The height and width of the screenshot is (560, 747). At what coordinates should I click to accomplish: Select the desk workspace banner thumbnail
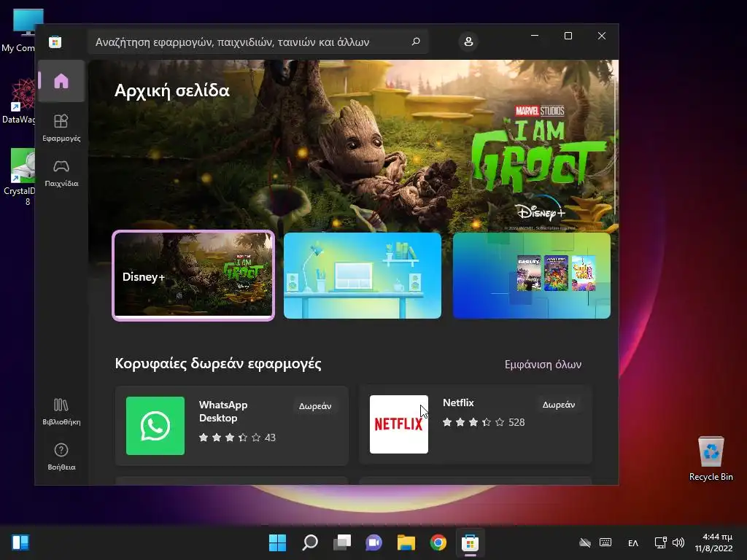pos(363,276)
